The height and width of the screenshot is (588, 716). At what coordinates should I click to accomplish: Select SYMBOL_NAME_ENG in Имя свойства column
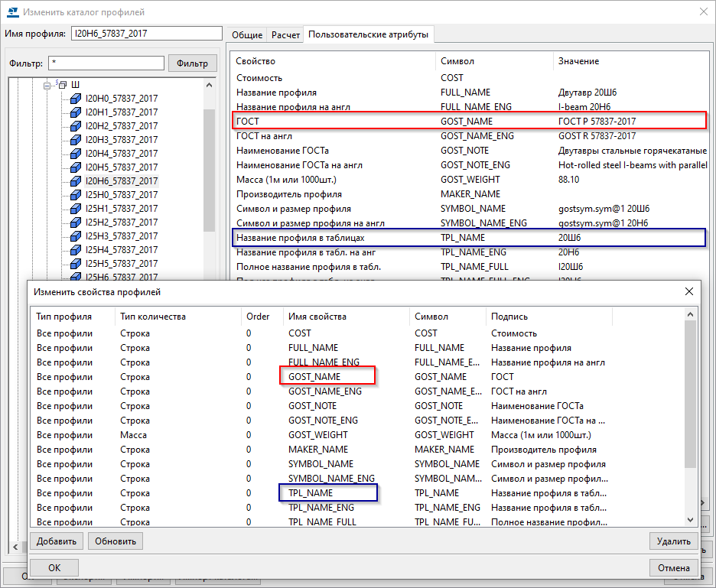[331, 479]
